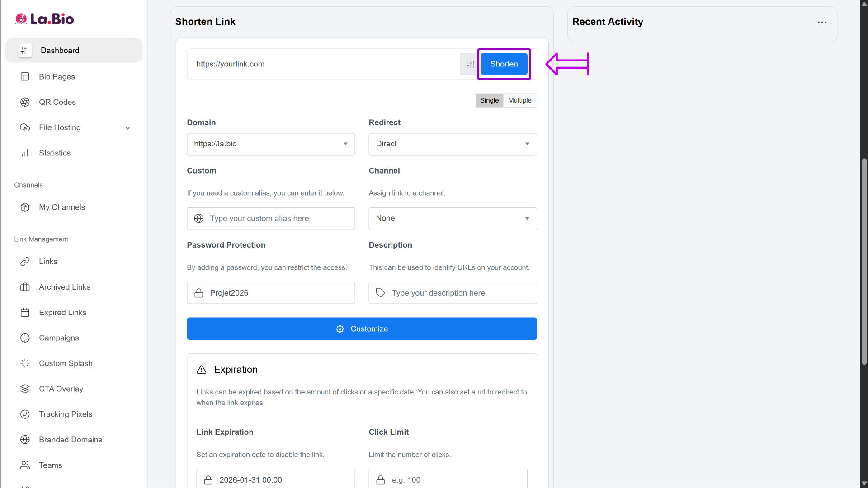
Task: Click the La.Bio logo
Action: tap(44, 19)
